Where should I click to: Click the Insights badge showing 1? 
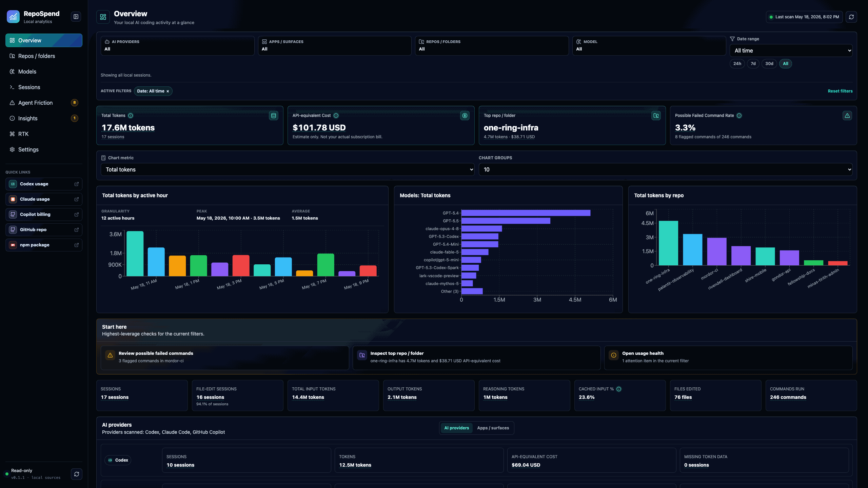(x=75, y=118)
